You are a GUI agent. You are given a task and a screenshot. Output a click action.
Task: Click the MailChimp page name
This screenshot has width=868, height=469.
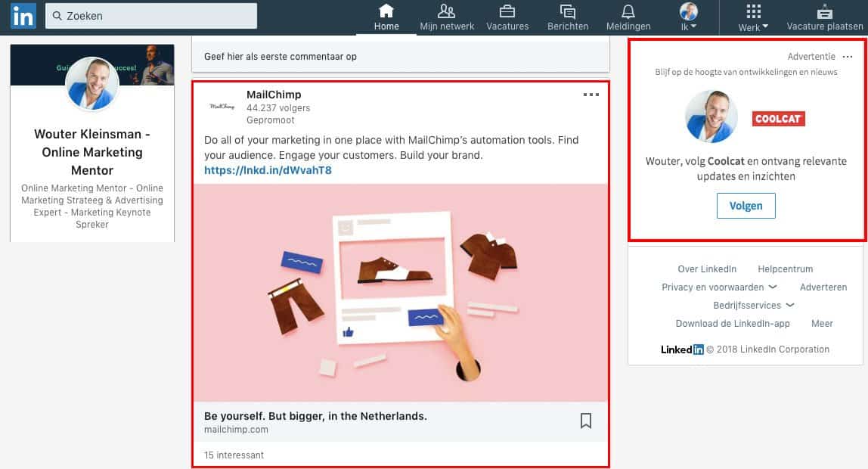(274, 95)
